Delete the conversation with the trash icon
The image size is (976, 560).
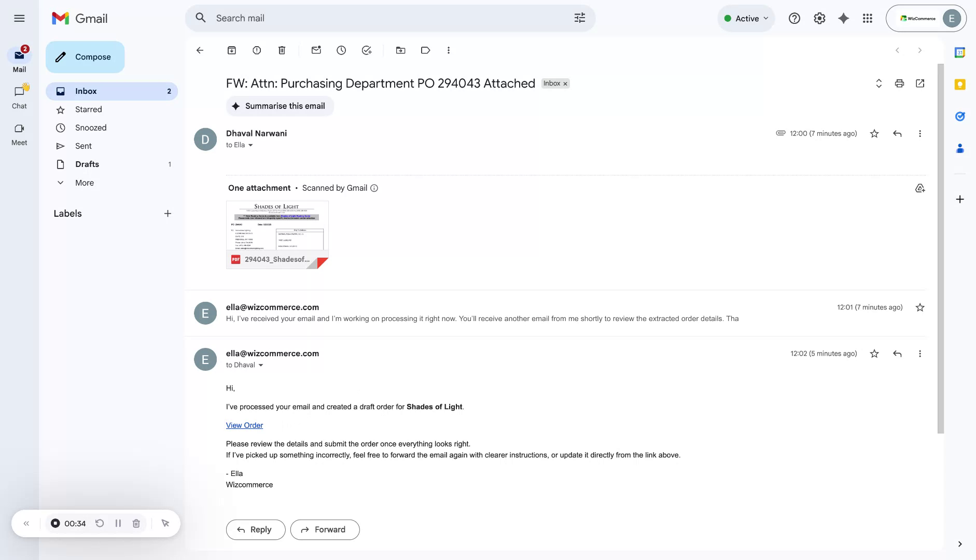click(282, 50)
